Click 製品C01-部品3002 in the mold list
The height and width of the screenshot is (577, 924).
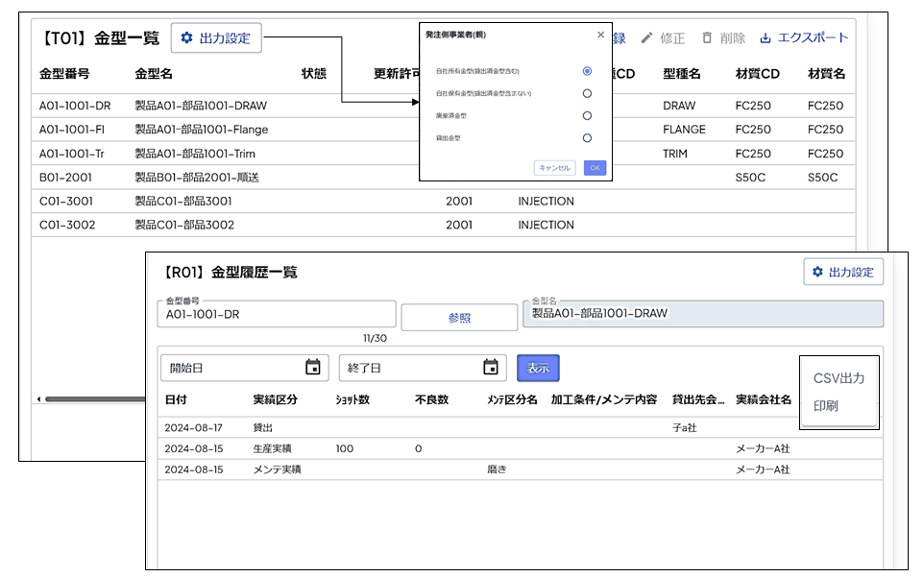click(x=184, y=225)
